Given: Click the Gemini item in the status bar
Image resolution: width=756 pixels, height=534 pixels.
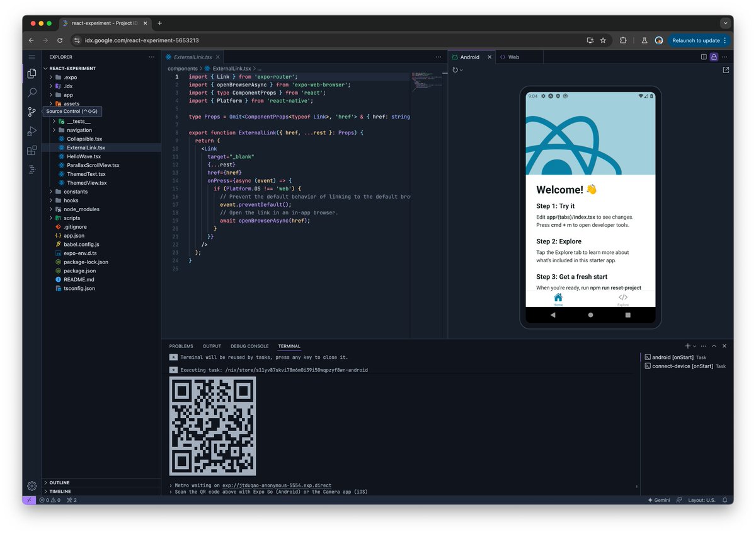Looking at the screenshot, I should [x=659, y=500].
